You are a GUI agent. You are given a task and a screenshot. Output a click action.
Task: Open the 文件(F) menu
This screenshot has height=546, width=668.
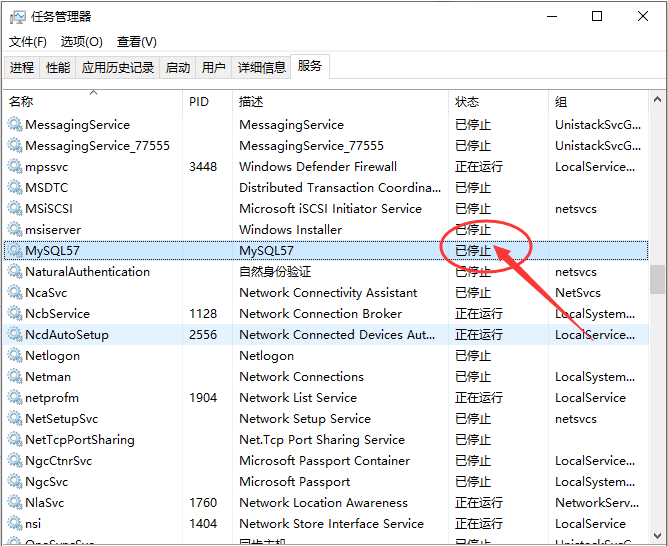(28, 42)
